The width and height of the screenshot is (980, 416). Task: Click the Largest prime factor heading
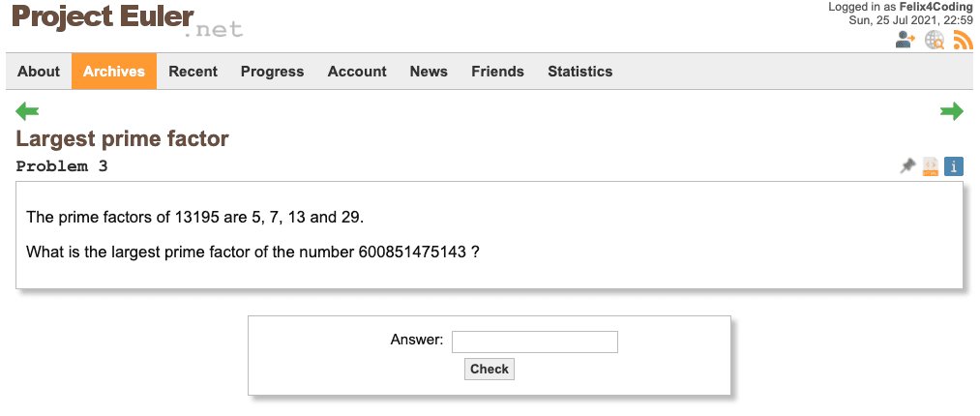[122, 139]
